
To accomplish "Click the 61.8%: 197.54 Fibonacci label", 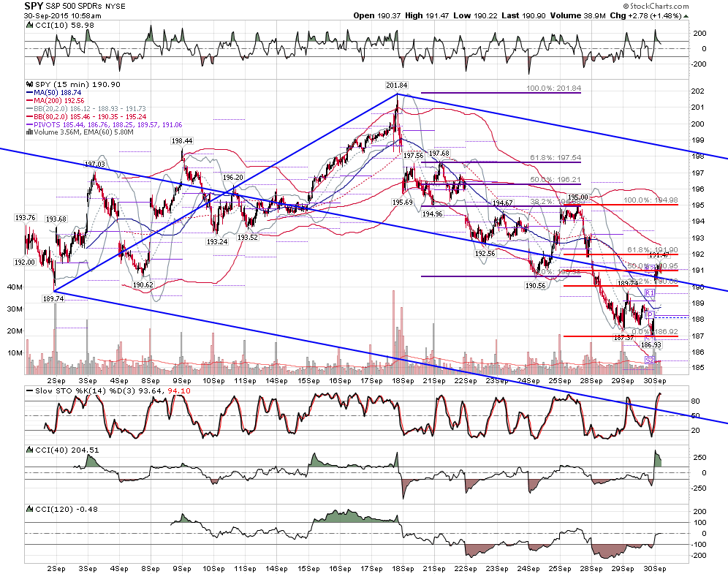I will (556, 158).
